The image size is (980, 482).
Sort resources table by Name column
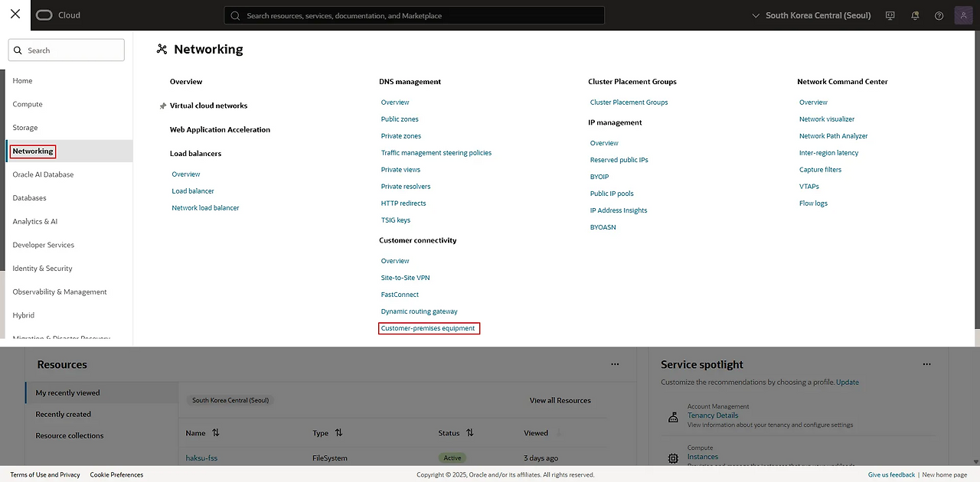coord(215,433)
